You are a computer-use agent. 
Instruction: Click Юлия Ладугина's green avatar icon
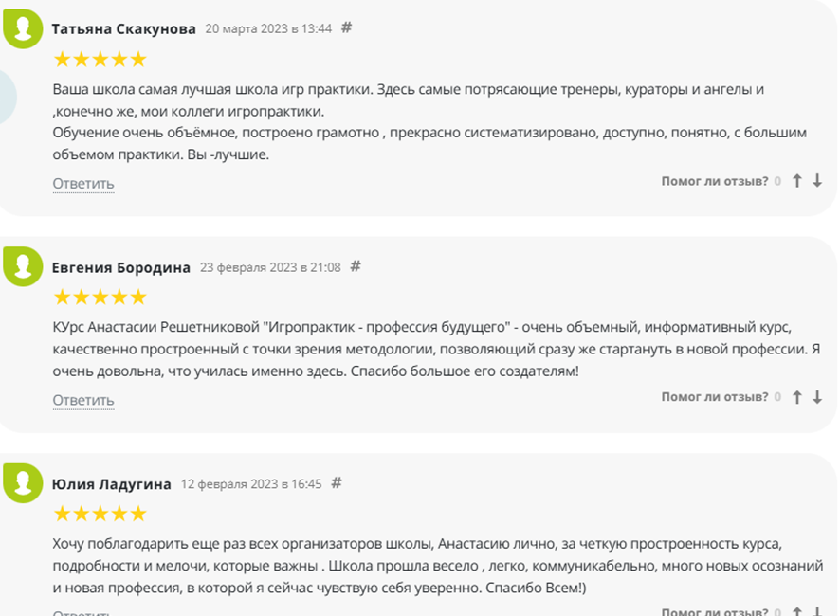[x=23, y=483]
